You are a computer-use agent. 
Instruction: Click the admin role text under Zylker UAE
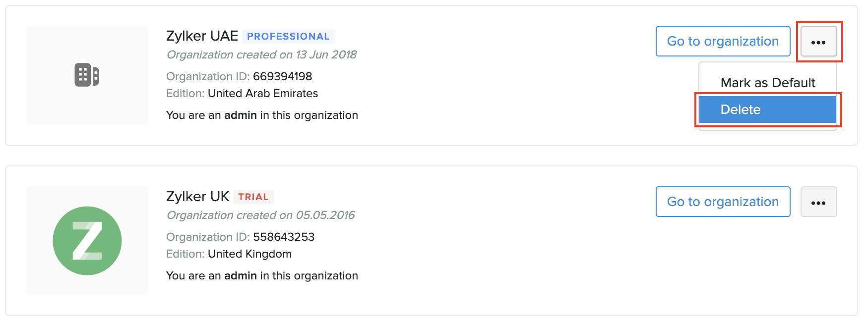pos(240,115)
